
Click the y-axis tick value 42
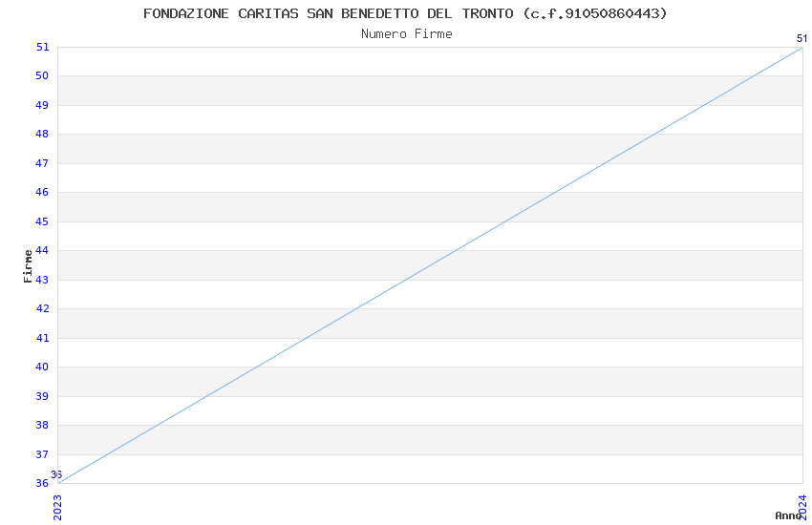point(42,308)
